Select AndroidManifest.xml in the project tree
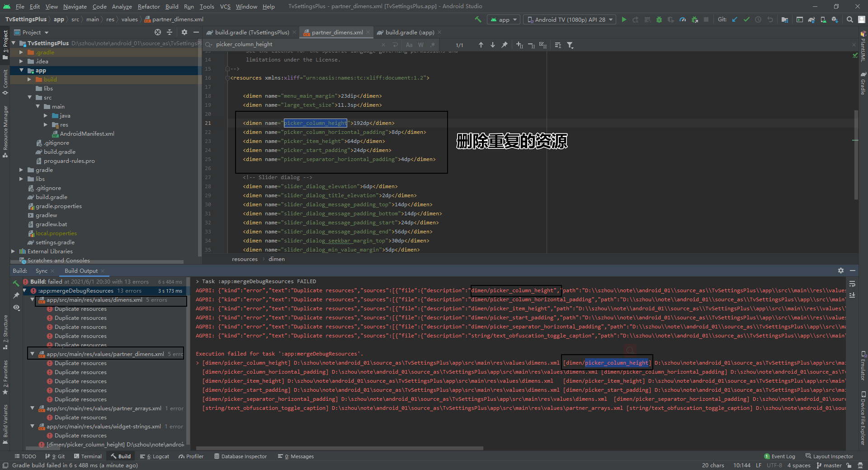The width and height of the screenshot is (868, 470). (x=87, y=133)
